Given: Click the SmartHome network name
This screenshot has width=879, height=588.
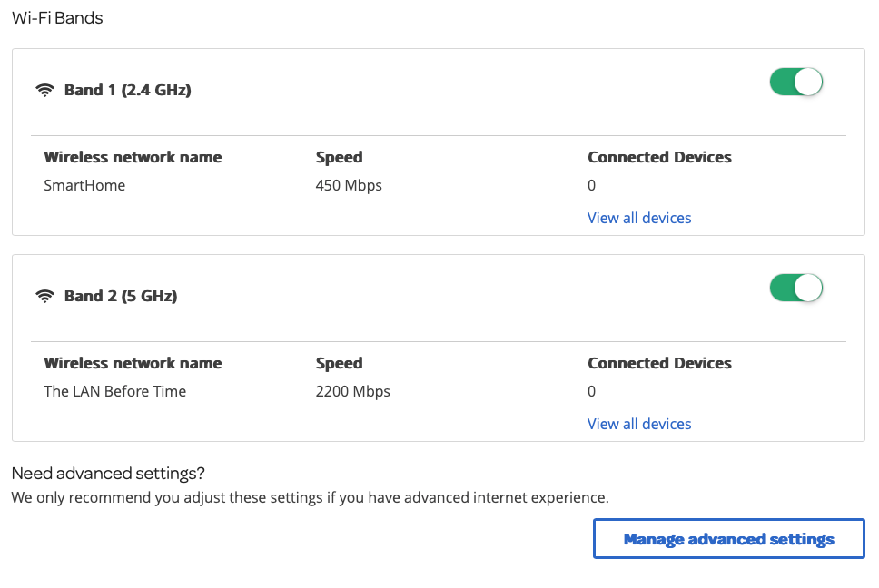Looking at the screenshot, I should click(84, 185).
